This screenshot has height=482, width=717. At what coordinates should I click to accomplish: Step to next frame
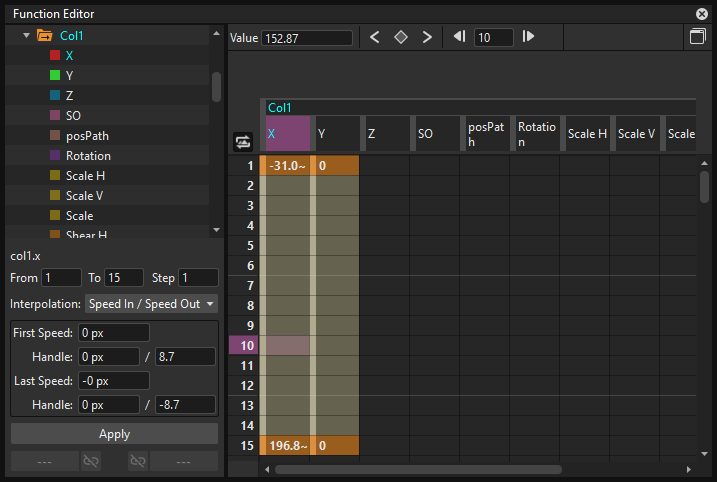[x=529, y=36]
